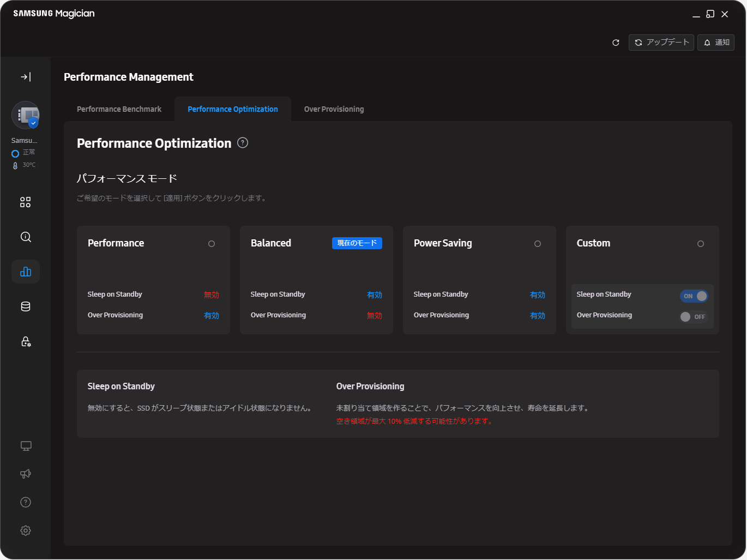Click the refresh icon in the top bar
Viewport: 747px width, 560px height.
[616, 42]
